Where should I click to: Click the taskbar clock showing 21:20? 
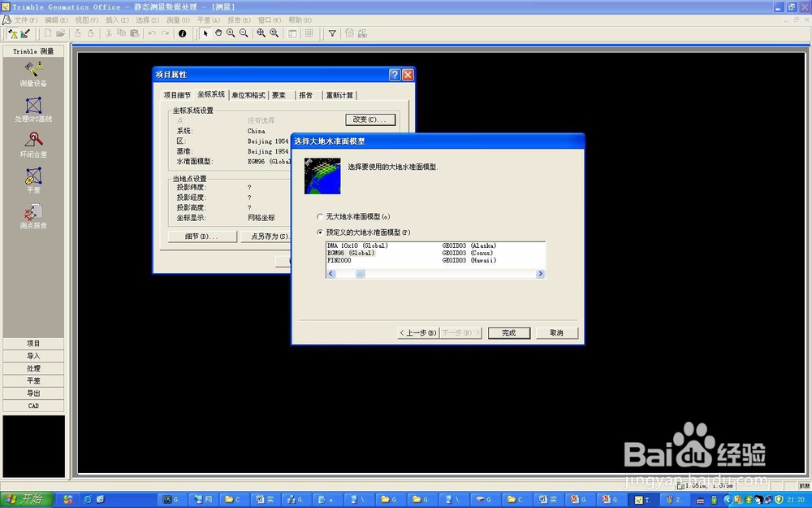tap(796, 500)
